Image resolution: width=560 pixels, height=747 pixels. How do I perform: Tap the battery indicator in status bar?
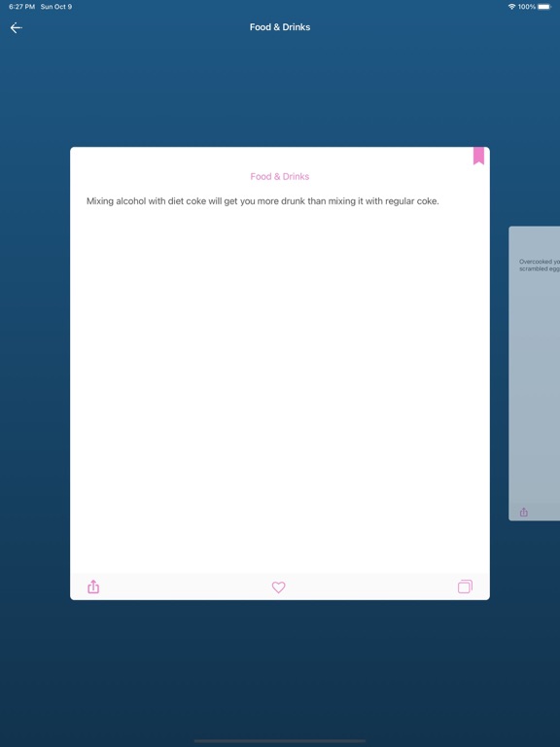tap(544, 7)
